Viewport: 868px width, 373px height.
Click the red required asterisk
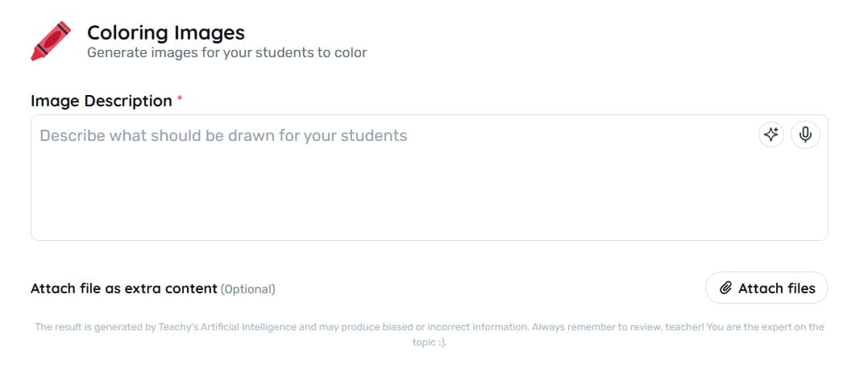click(180, 99)
